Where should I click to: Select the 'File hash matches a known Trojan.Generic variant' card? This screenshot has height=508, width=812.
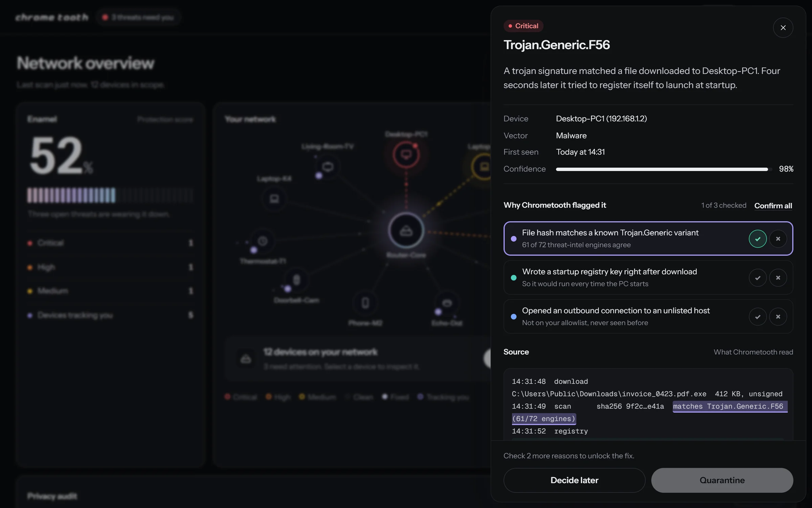click(648, 238)
